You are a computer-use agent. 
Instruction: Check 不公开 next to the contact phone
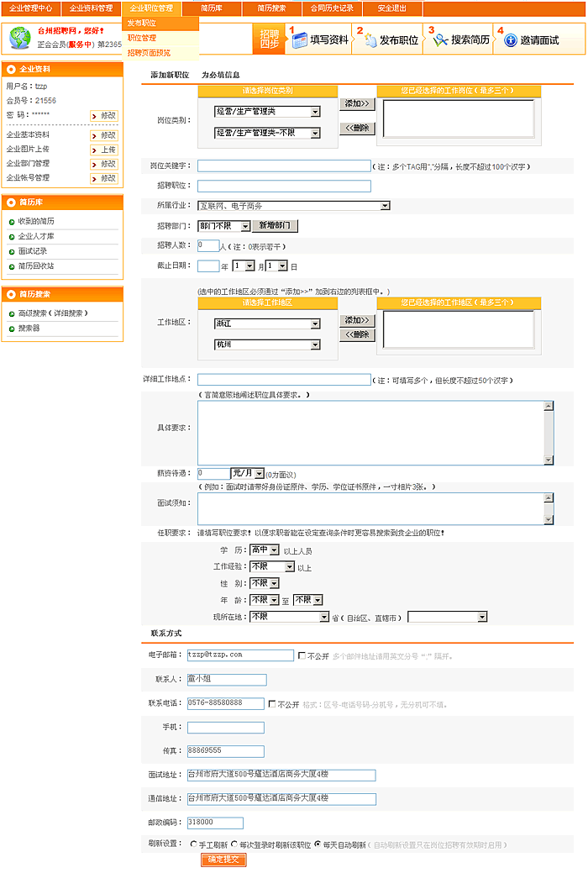pyautogui.click(x=272, y=704)
